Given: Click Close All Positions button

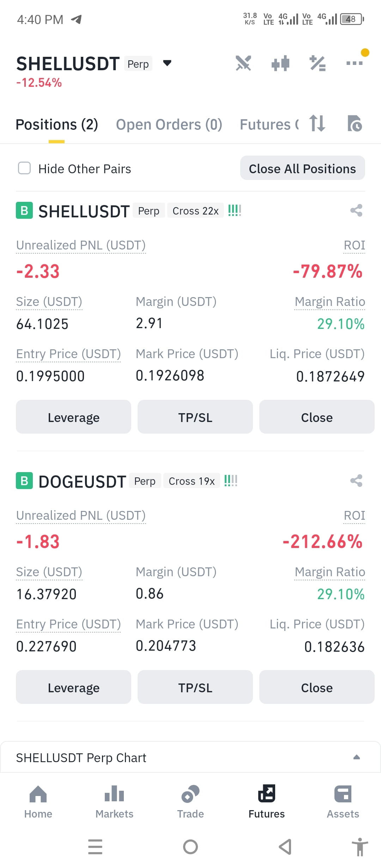Looking at the screenshot, I should 303,168.
